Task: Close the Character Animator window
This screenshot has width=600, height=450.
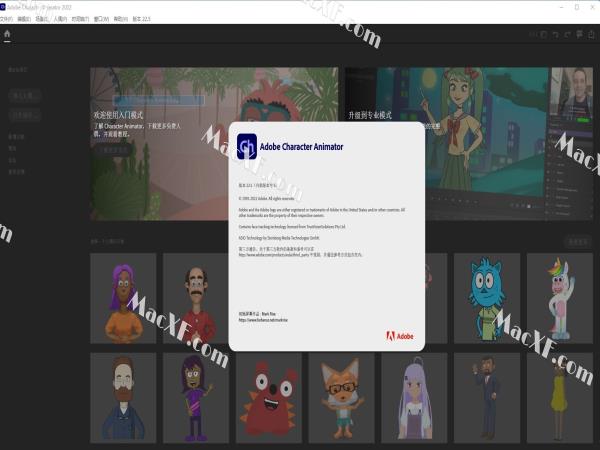Action: point(593,7)
